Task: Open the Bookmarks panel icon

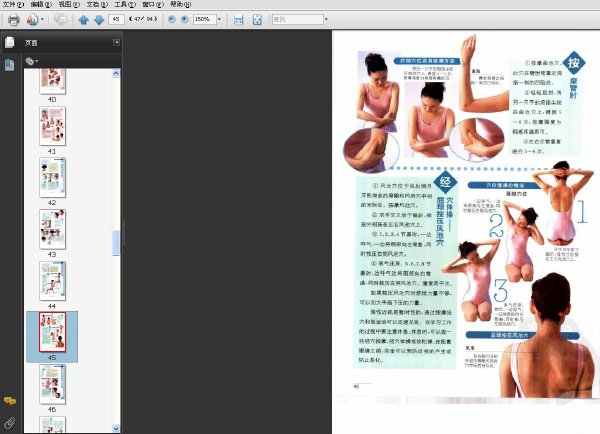Action: click(x=10, y=65)
